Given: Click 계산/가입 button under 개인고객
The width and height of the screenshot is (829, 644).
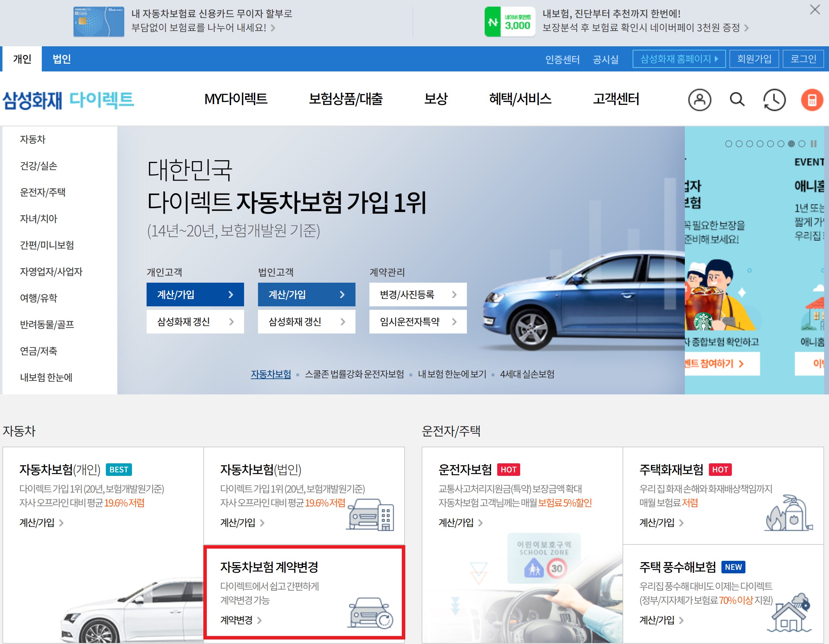Looking at the screenshot, I should [195, 294].
